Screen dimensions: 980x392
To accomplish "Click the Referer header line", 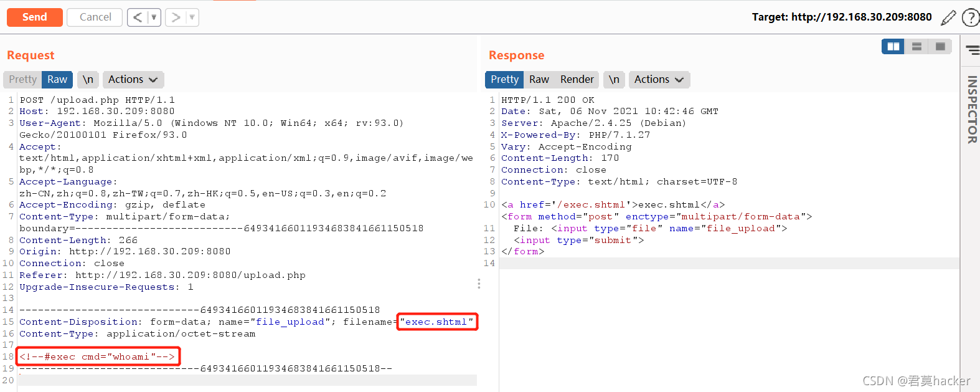I will pyautogui.click(x=163, y=275).
